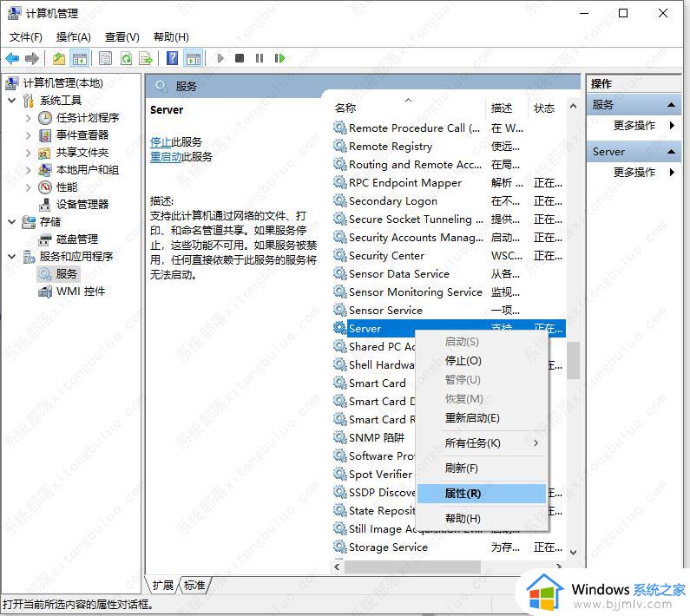Screen dimensions: 690x616
Task: Toggle the Show/Hide console tree icon
Action: click(80, 58)
